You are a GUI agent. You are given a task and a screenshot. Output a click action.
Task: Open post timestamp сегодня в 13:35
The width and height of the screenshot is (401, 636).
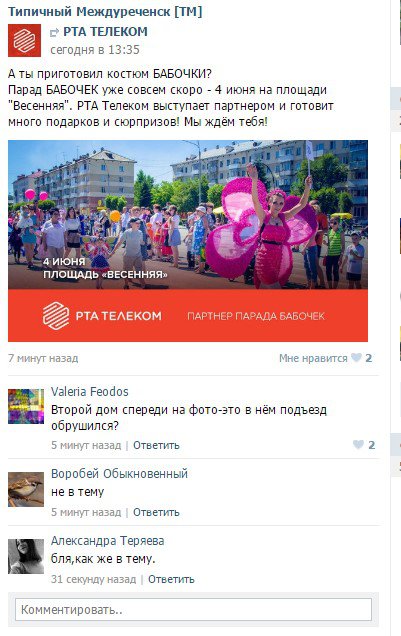tap(95, 50)
